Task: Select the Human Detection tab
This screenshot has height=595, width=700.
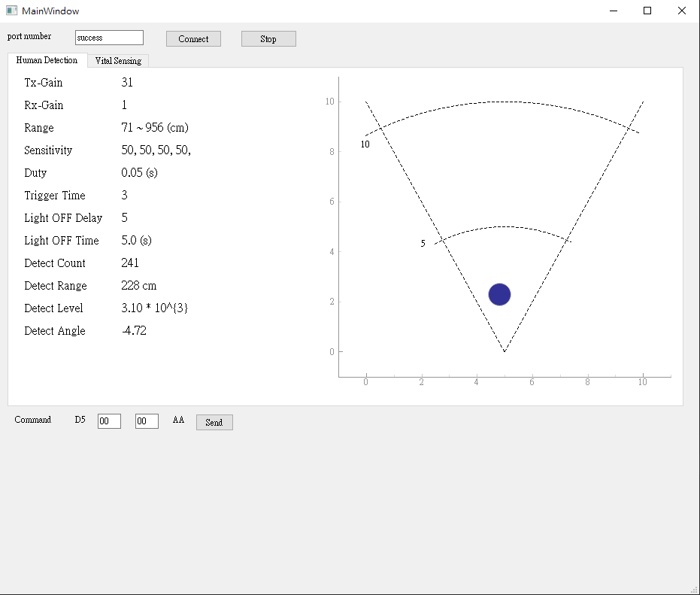Action: pyautogui.click(x=47, y=60)
